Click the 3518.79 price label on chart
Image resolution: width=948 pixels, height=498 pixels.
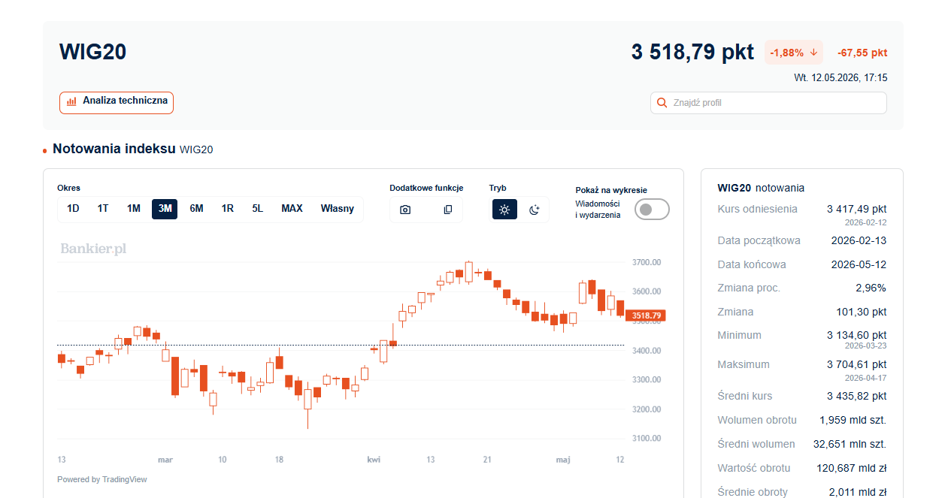click(x=646, y=315)
